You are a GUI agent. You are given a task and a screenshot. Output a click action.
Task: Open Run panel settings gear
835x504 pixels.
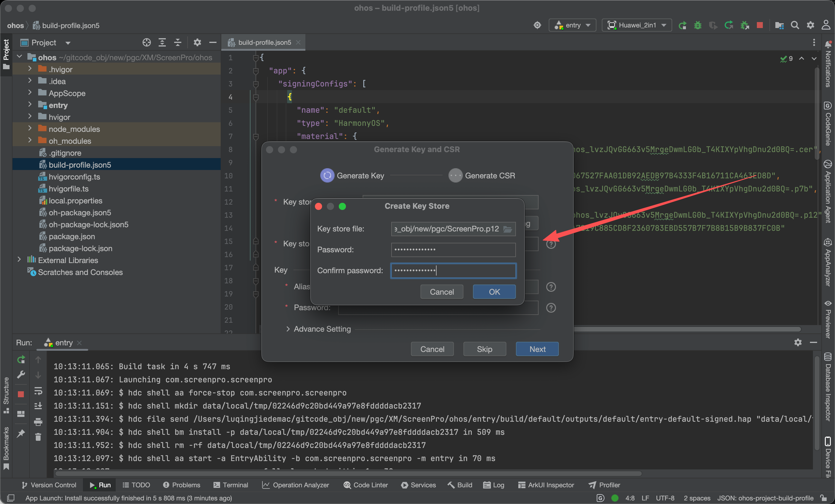pyautogui.click(x=798, y=342)
